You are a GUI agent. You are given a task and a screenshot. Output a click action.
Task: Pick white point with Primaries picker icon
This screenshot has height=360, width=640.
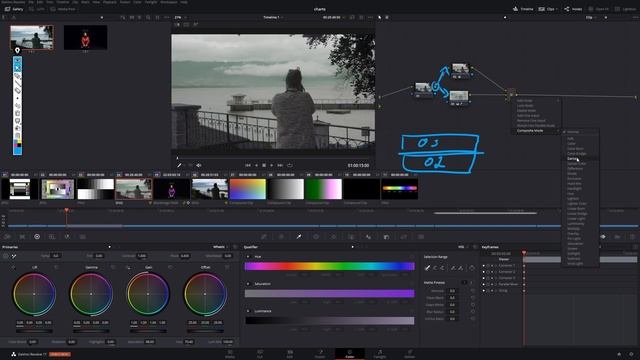tap(13, 256)
